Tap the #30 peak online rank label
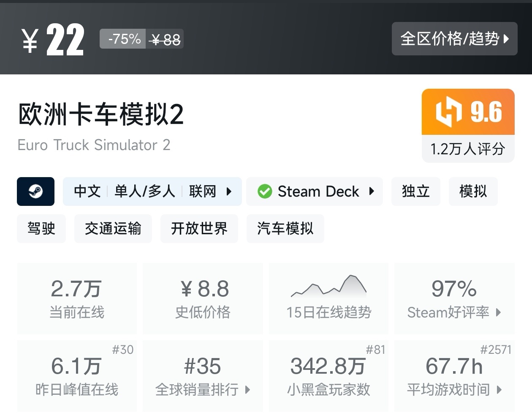The height and width of the screenshot is (413, 532). 123,350
